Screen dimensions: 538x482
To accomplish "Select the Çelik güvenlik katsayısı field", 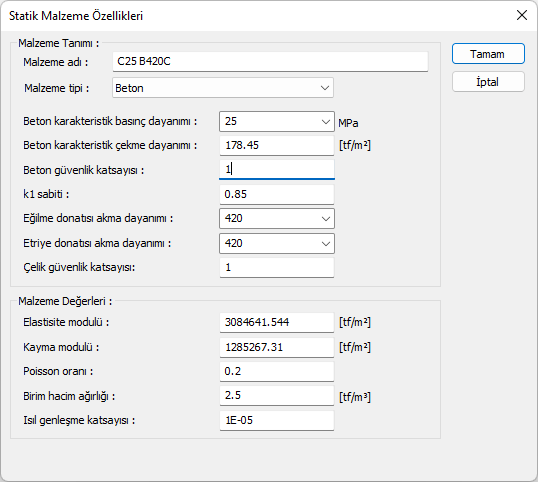I will pos(277,268).
